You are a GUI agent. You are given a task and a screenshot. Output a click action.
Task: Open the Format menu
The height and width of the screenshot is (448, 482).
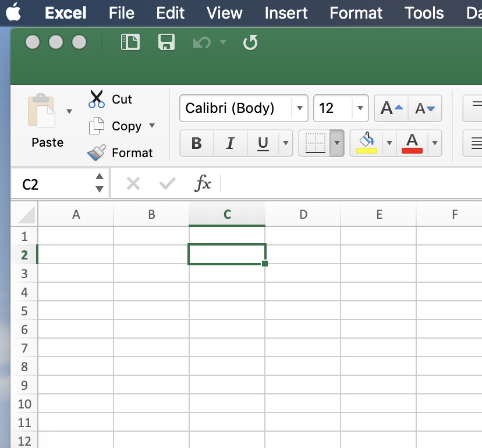coord(356,13)
